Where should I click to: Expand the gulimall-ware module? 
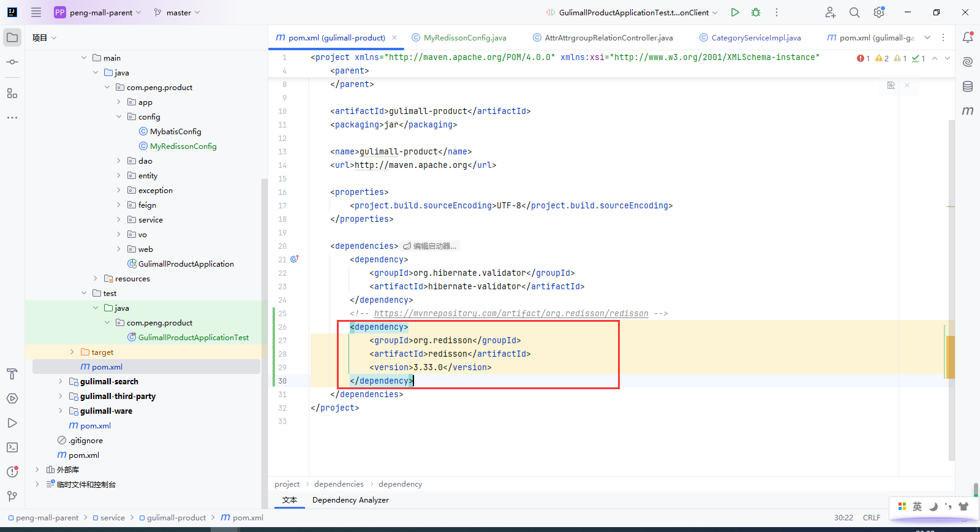click(x=60, y=411)
